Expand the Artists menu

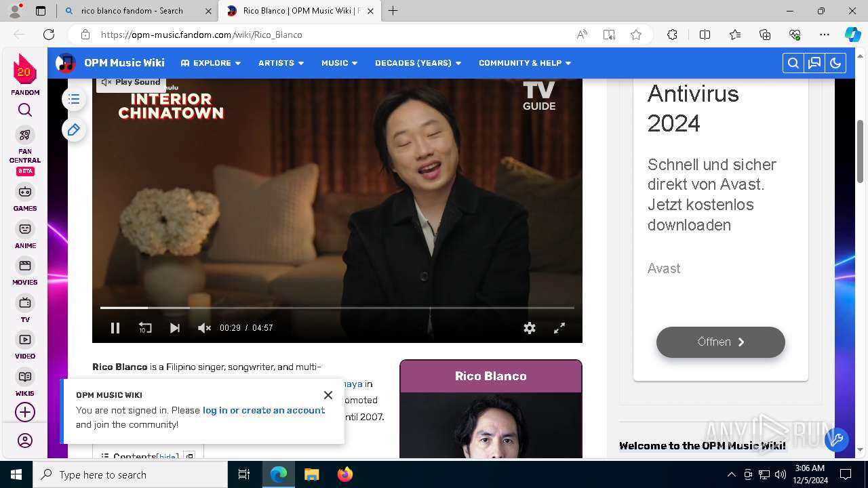(x=281, y=63)
